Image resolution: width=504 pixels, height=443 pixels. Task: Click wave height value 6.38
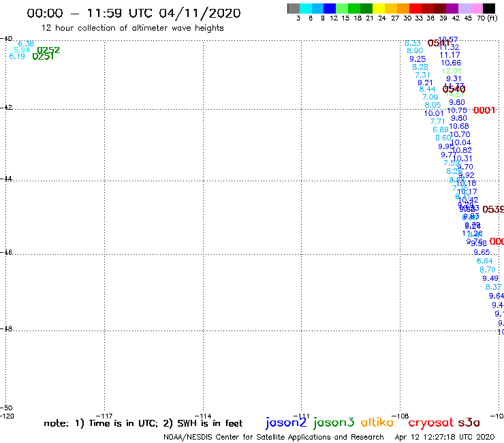(26, 44)
